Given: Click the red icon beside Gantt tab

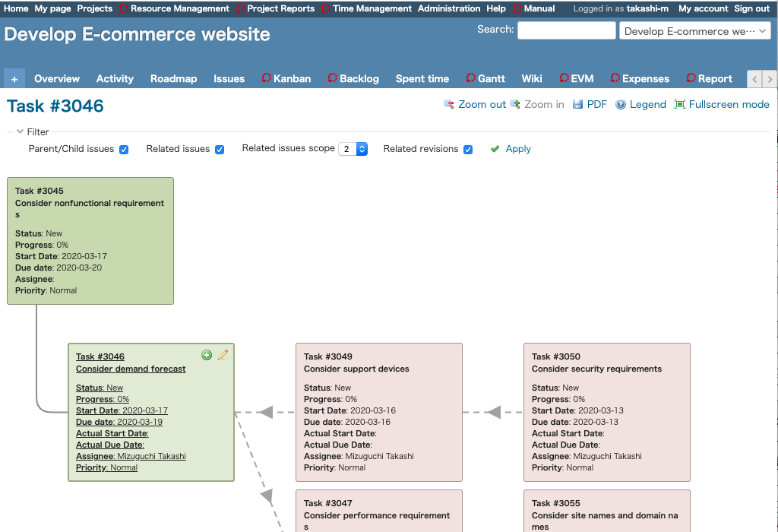Looking at the screenshot, I should (471, 78).
